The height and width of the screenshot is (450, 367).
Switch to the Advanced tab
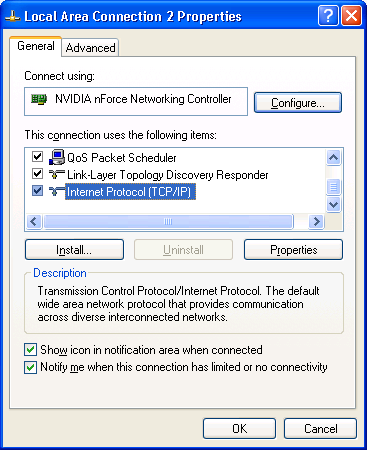tap(90, 48)
